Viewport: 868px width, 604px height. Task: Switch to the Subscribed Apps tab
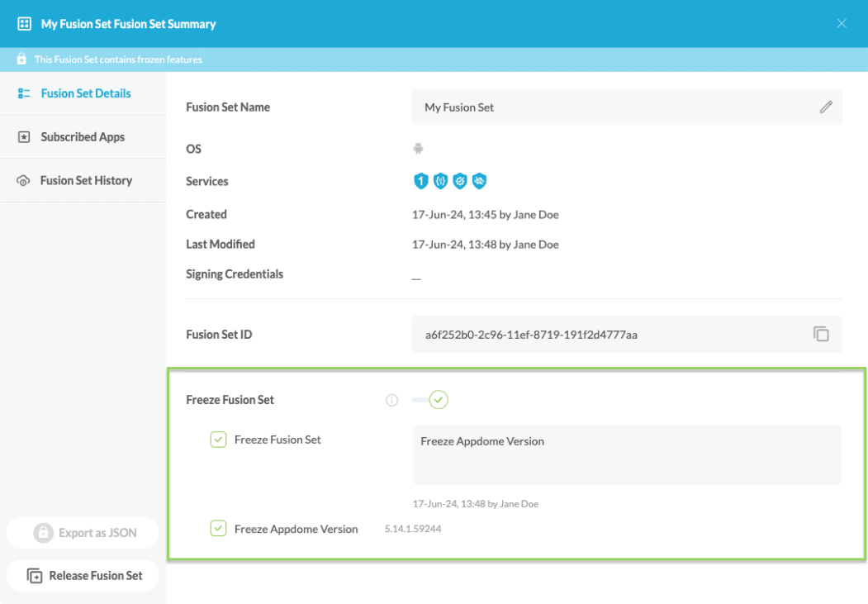pos(83,137)
